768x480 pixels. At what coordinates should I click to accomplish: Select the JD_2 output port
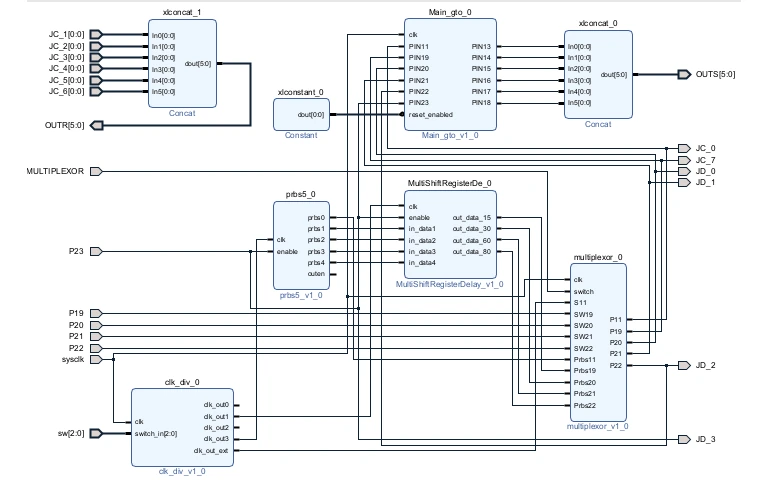point(684,365)
